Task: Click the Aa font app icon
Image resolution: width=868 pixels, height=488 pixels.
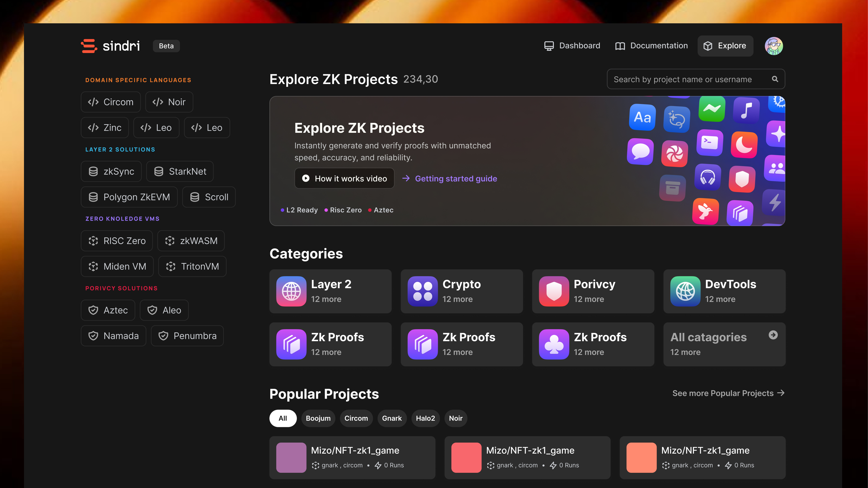Action: click(642, 117)
